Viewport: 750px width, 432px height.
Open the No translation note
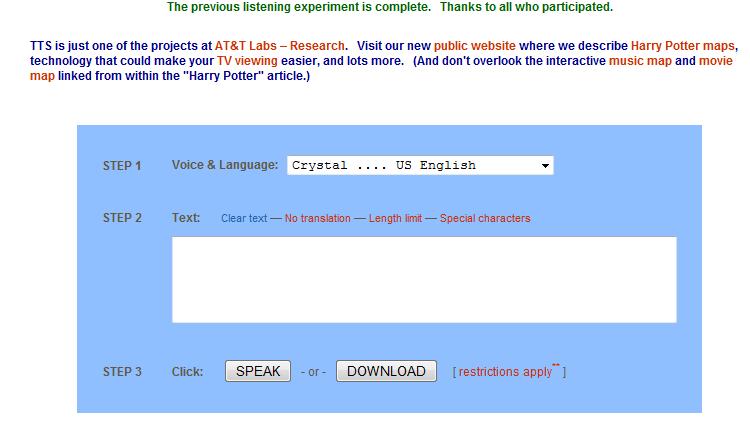318,218
